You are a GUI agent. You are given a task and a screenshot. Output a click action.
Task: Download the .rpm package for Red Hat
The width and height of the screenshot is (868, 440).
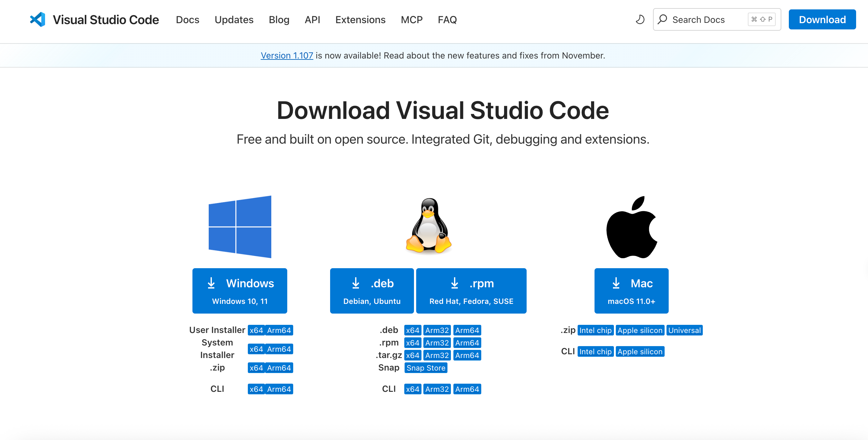coord(471,291)
